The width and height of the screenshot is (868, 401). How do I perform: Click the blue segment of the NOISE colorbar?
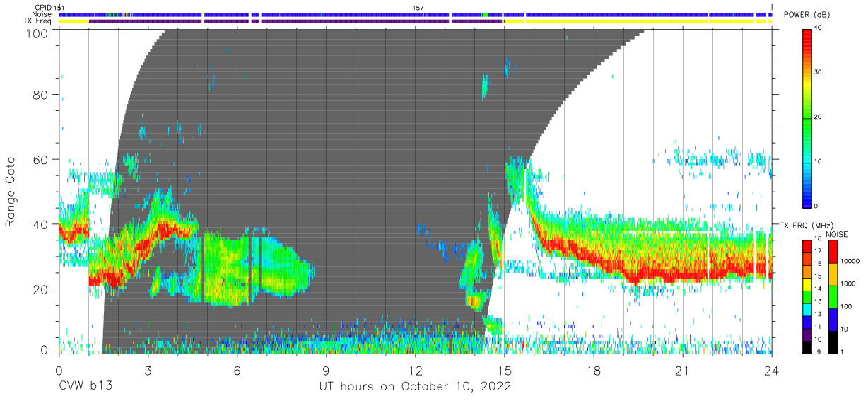tap(833, 320)
